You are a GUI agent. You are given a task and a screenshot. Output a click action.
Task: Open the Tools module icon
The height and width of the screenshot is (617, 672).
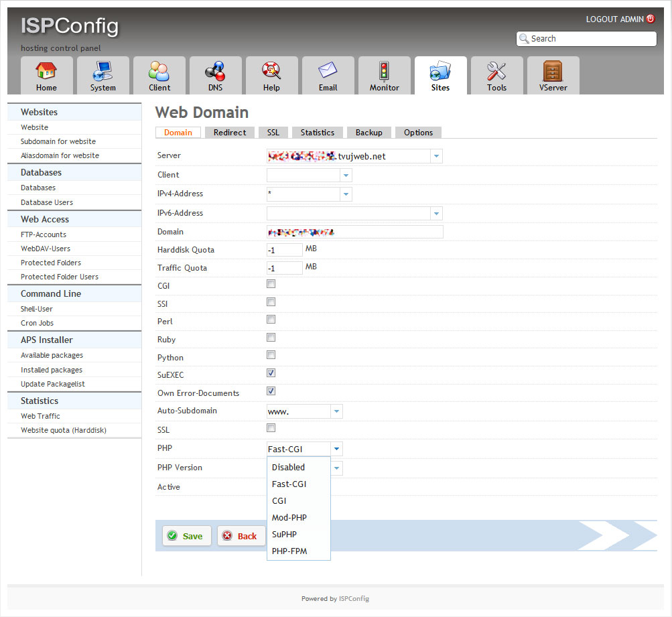496,70
